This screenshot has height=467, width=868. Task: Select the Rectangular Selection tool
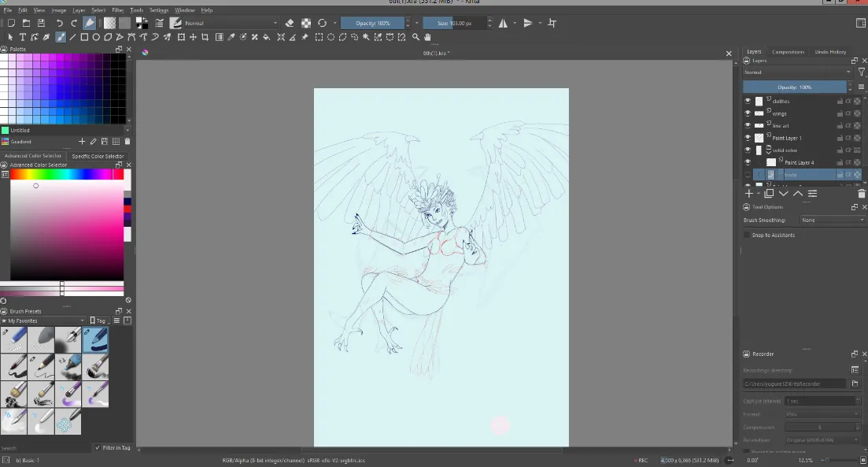pyautogui.click(x=319, y=37)
